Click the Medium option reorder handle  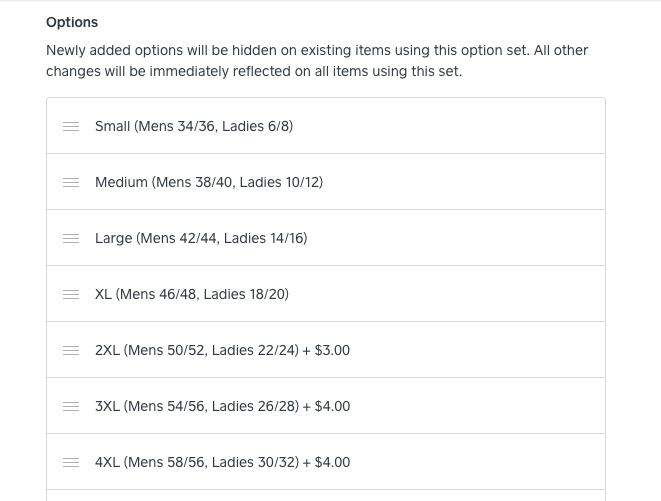point(71,183)
